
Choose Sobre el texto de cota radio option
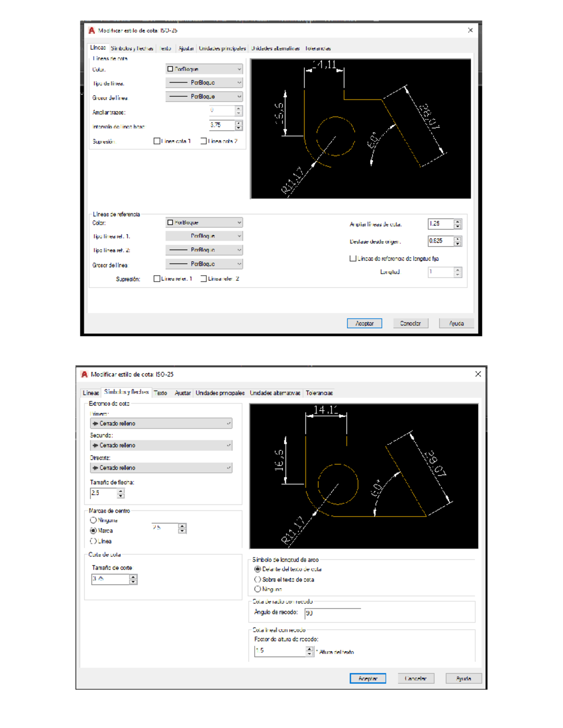tap(258, 579)
